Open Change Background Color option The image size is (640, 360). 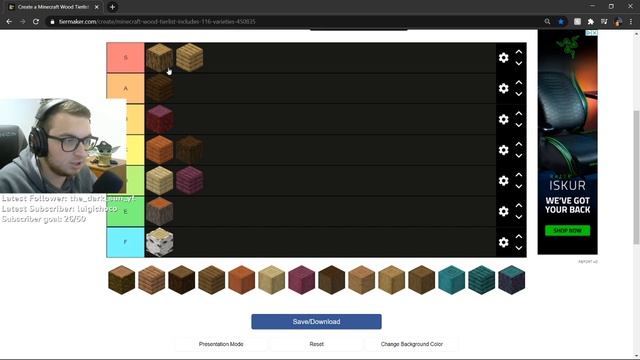click(x=411, y=344)
